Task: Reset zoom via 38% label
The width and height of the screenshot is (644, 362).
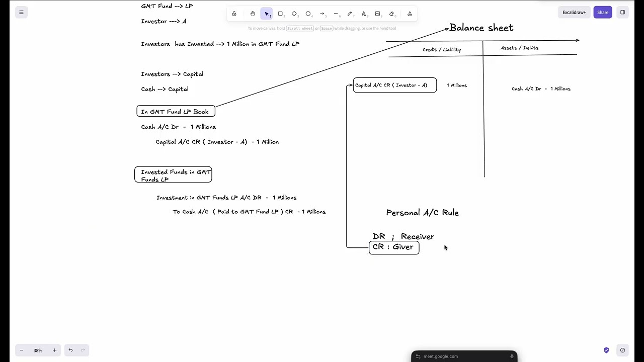Action: [x=38, y=350]
